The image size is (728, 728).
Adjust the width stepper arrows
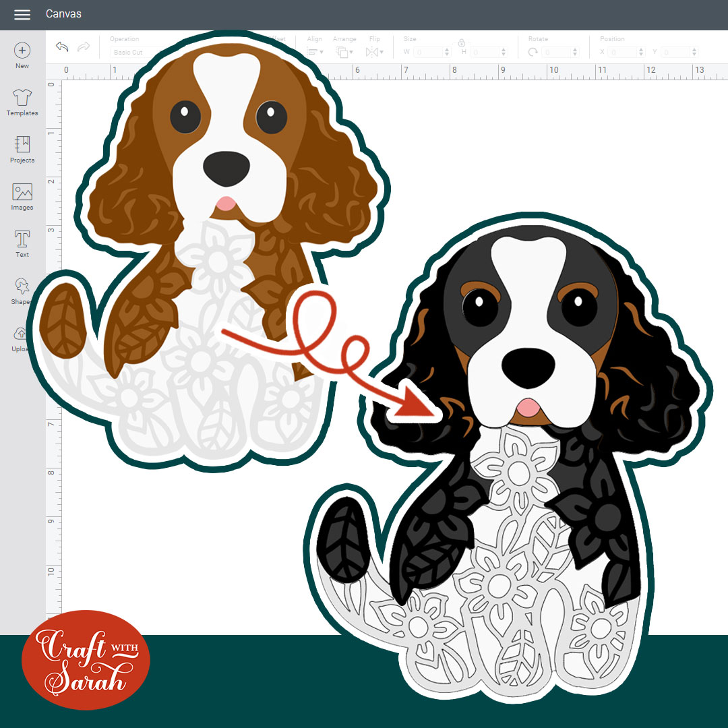coord(447,53)
